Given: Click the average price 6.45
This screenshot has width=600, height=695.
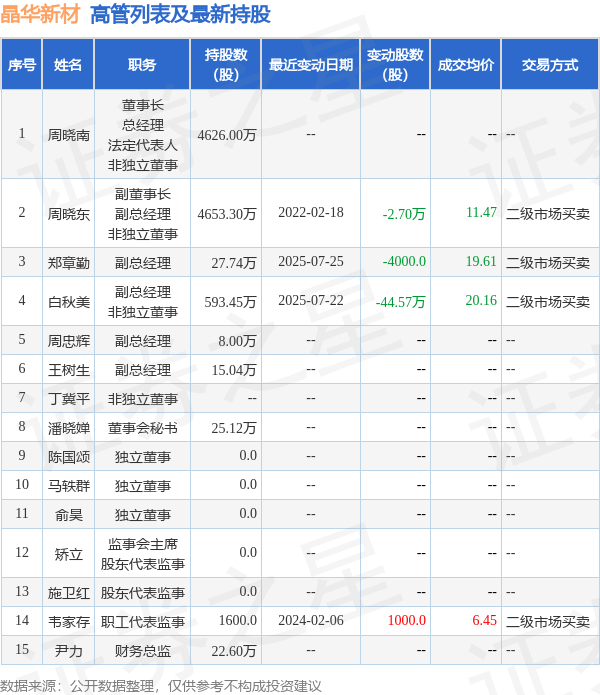Looking at the screenshot, I should pos(484,620).
